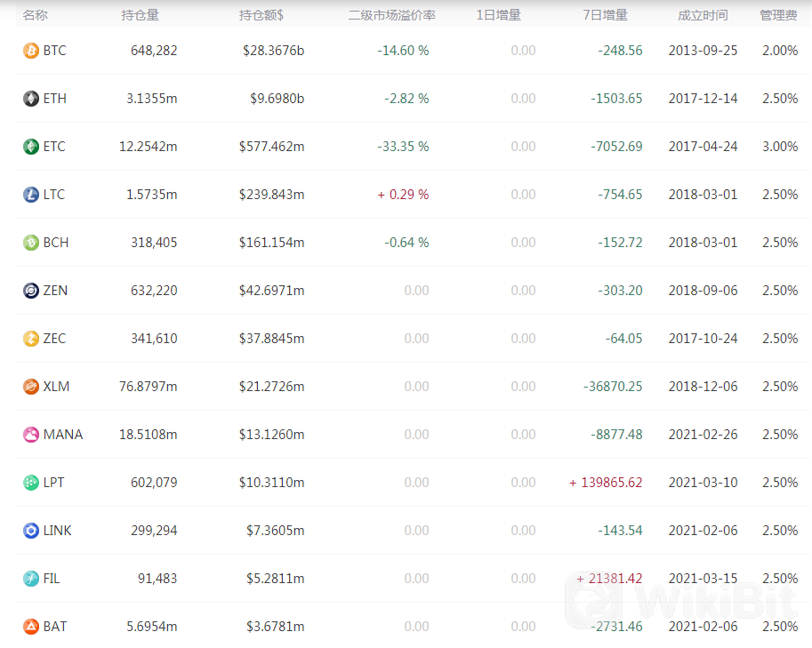The height and width of the screenshot is (648, 812).
Task: Sort by 二级市场溢价率 column header
Action: pos(392,15)
